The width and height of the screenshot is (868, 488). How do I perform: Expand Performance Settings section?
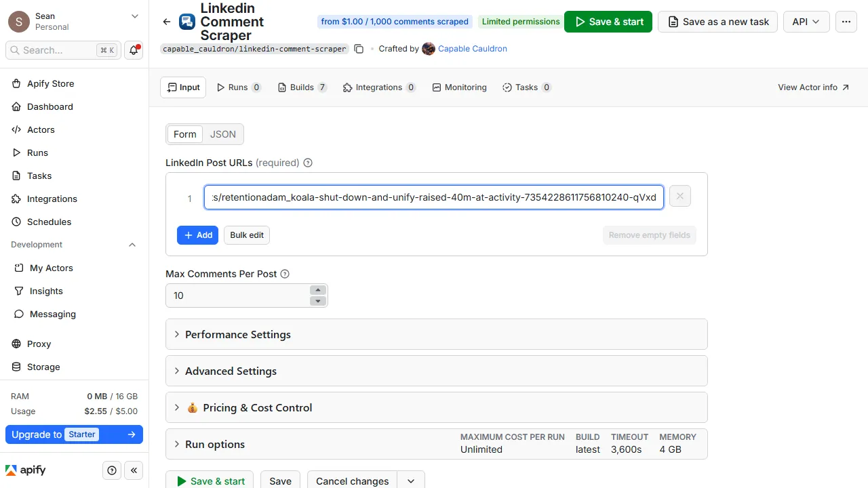click(437, 334)
